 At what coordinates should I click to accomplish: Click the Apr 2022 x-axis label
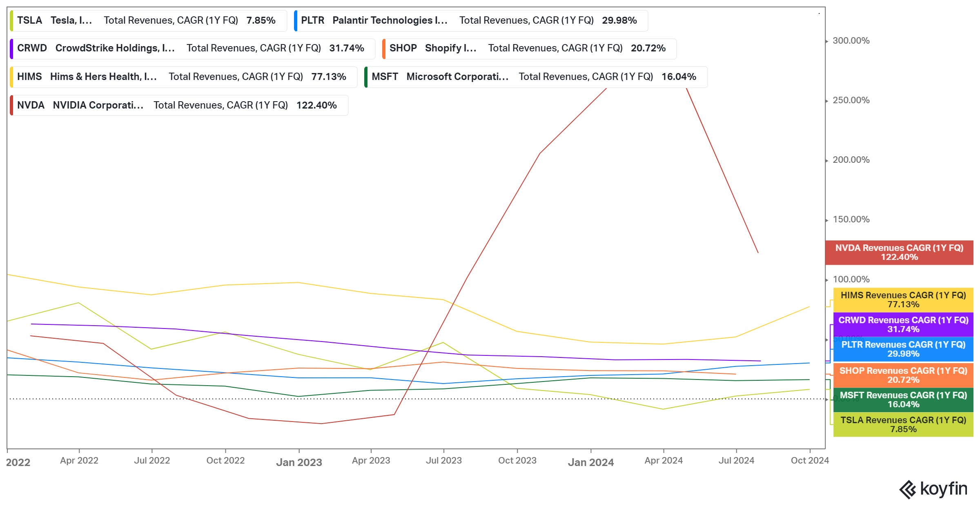pyautogui.click(x=79, y=461)
